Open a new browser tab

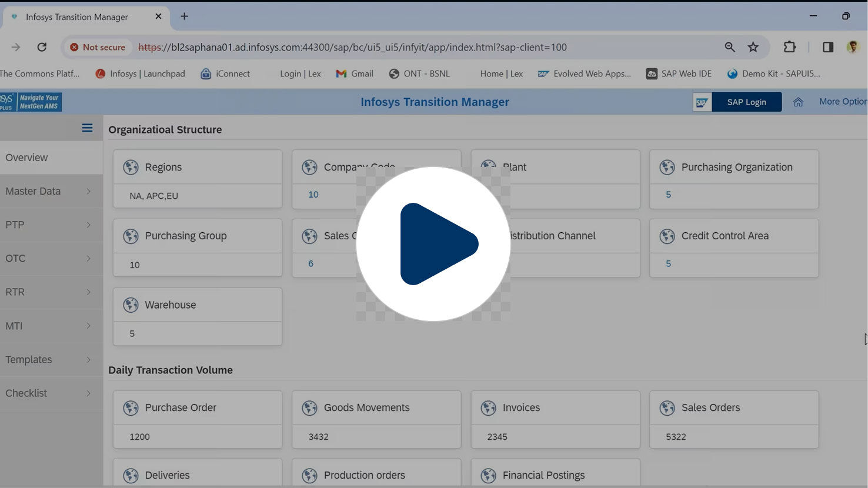[x=184, y=16]
